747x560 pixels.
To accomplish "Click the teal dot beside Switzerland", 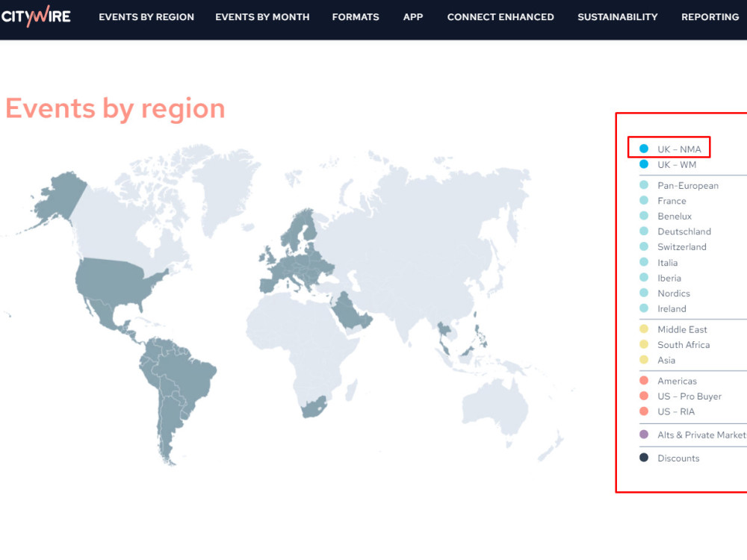I will [644, 246].
